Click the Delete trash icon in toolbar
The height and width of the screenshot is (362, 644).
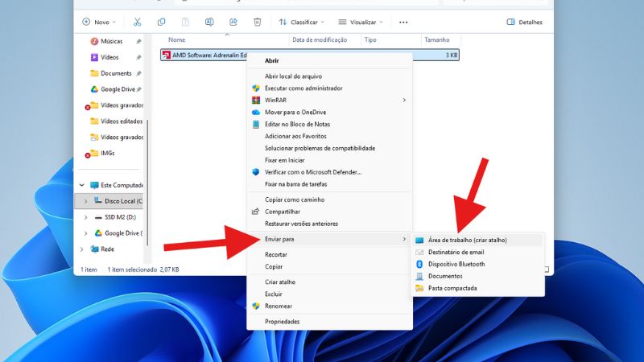pyautogui.click(x=257, y=22)
